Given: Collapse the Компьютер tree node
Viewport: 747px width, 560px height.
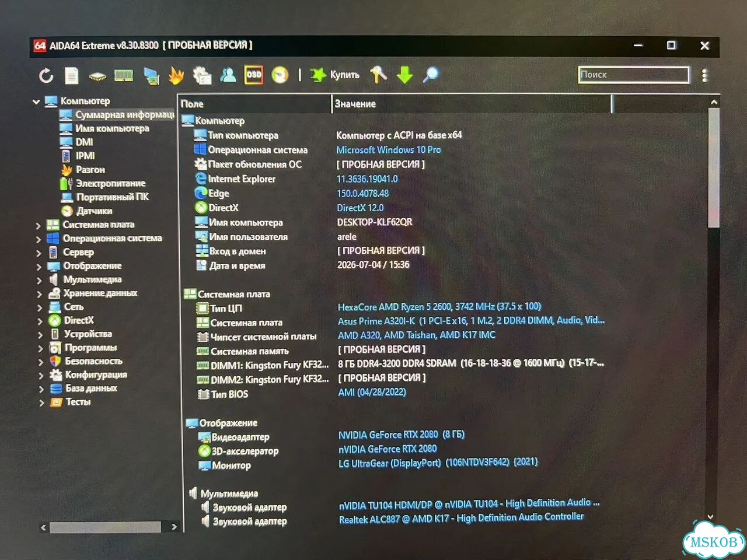Looking at the screenshot, I should pyautogui.click(x=36, y=101).
